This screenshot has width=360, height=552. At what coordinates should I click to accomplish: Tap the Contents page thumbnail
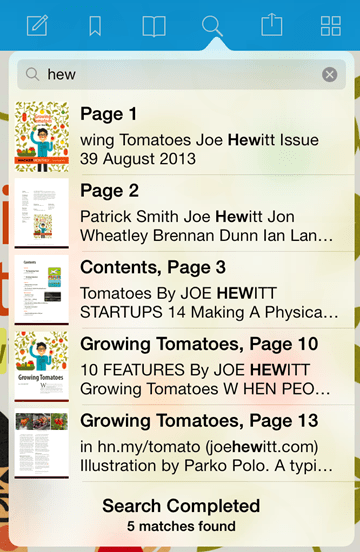point(42,290)
